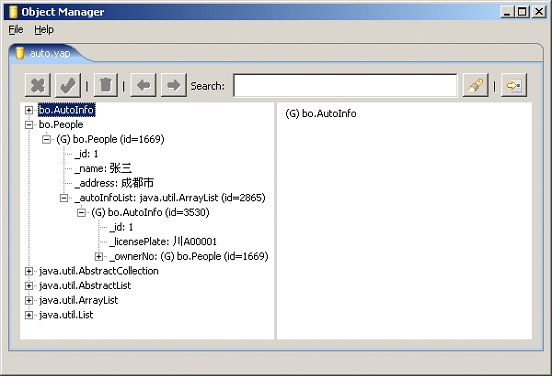Maximize the Object Manager window
552x378 pixels.
tap(522, 12)
